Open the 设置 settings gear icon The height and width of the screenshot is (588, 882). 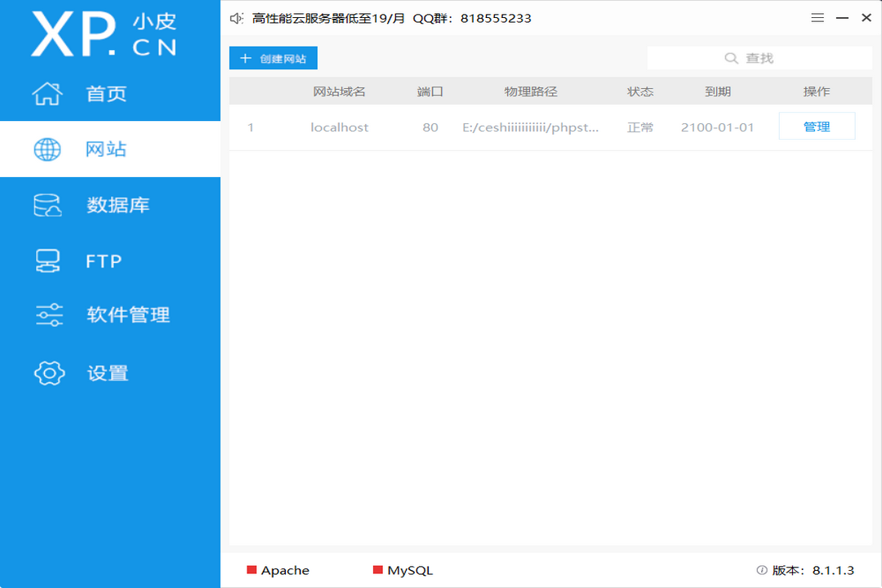(x=47, y=372)
